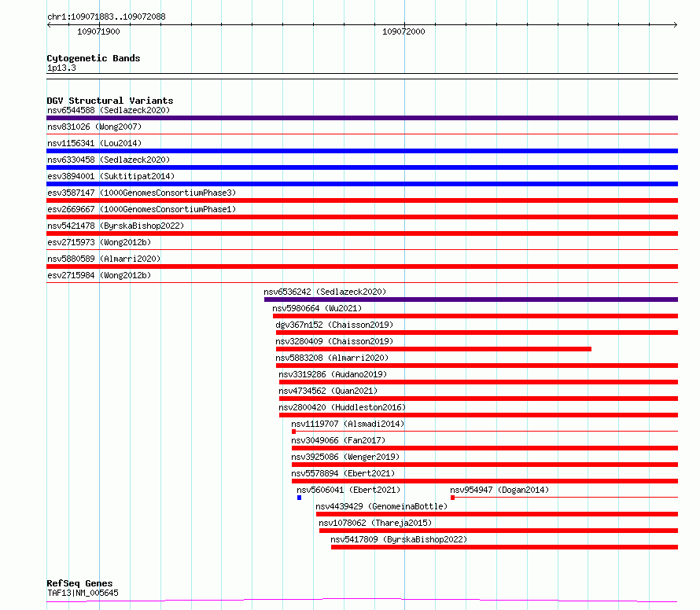Select the blue nsv1156341 variant bar
The height and width of the screenshot is (610, 700).
(x=362, y=151)
